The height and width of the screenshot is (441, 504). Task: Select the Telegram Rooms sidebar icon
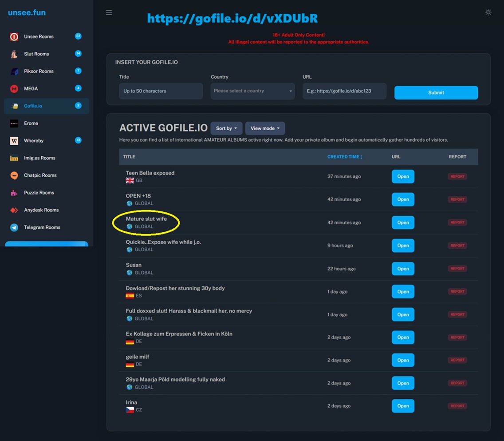[14, 228]
